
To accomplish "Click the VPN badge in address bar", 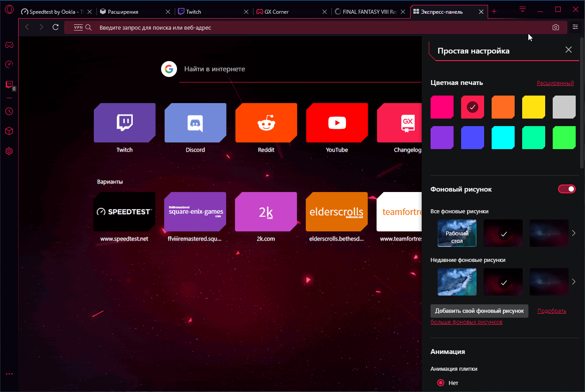I will click(78, 27).
